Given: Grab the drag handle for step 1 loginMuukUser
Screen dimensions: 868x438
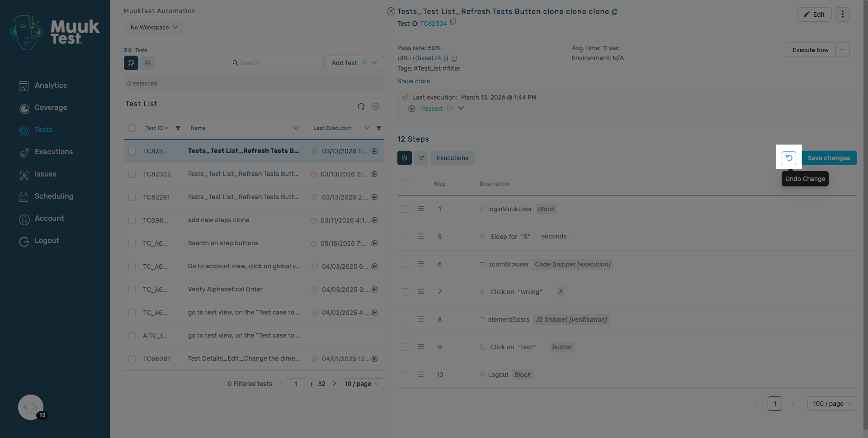Looking at the screenshot, I should coord(421,209).
